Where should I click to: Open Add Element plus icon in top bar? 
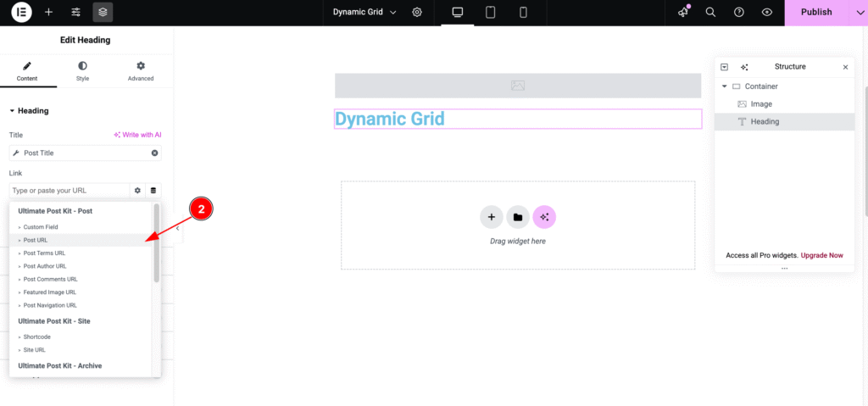click(48, 12)
